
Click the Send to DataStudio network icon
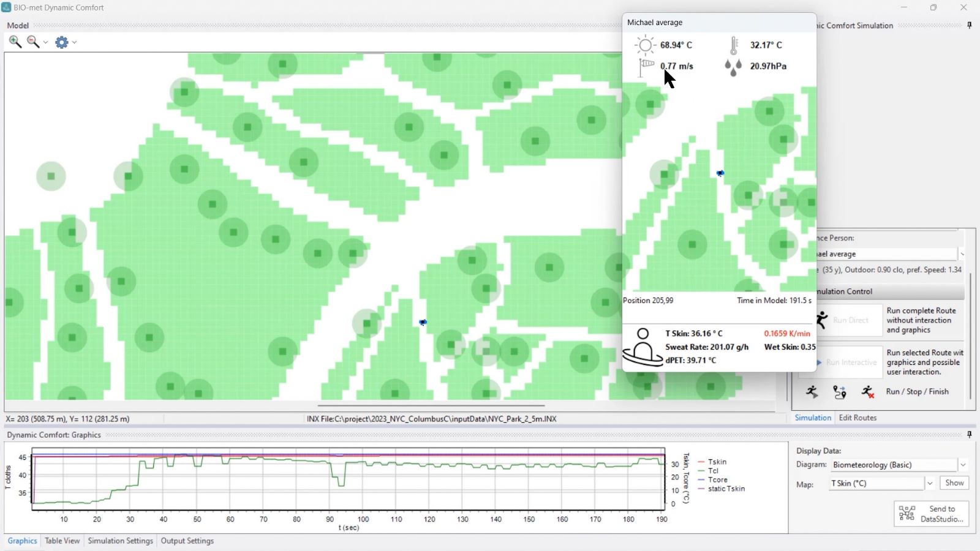(908, 513)
